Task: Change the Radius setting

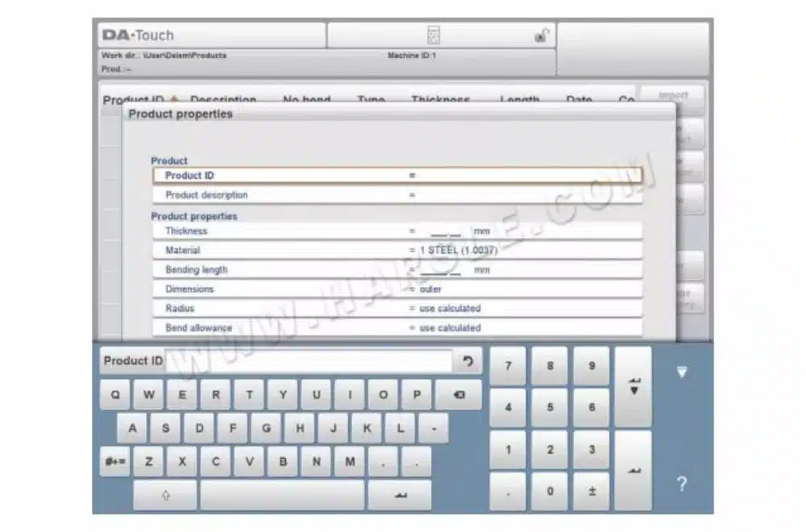Action: (397, 309)
